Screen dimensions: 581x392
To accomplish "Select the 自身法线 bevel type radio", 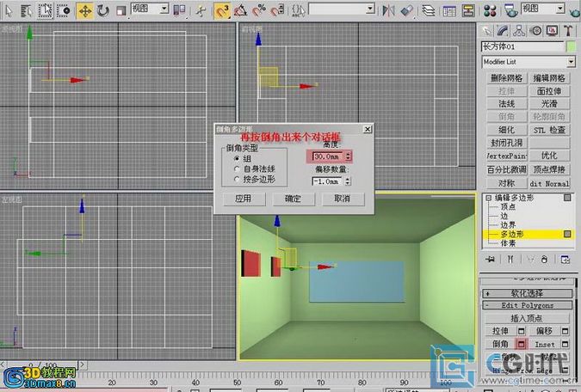I will point(237,168).
